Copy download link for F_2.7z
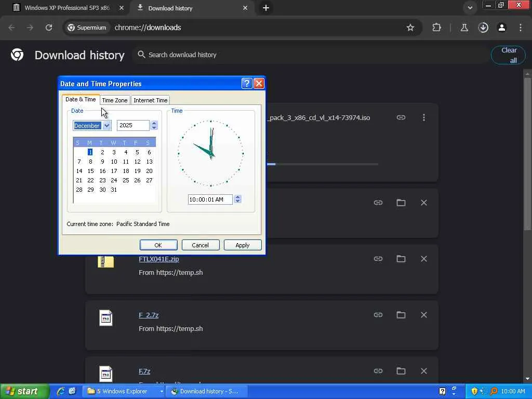Image resolution: width=532 pixels, height=399 pixels. click(378, 315)
